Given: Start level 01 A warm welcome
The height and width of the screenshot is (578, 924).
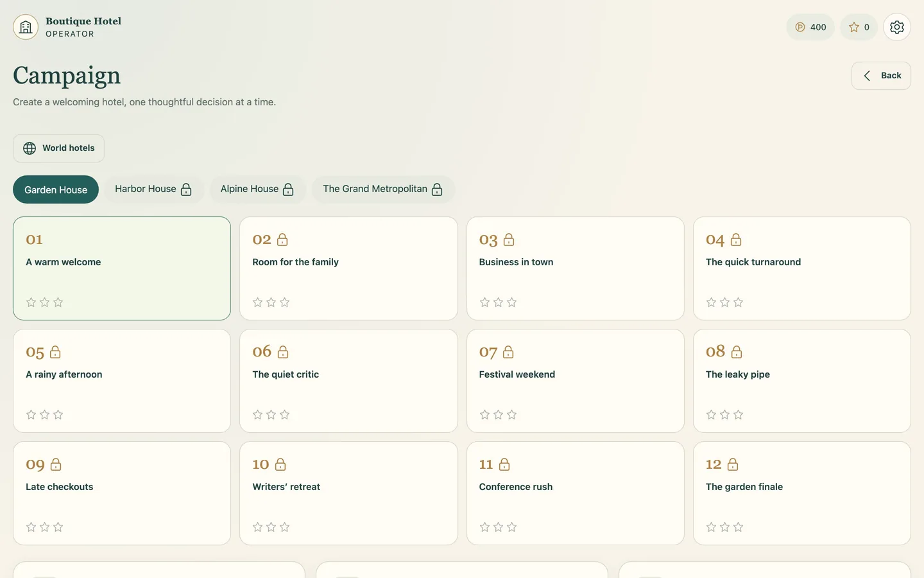Looking at the screenshot, I should point(122,268).
